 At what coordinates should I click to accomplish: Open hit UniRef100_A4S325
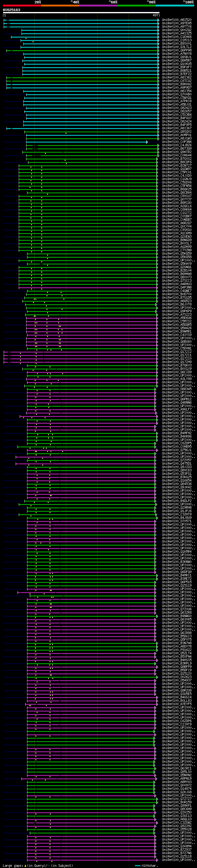point(177,33)
